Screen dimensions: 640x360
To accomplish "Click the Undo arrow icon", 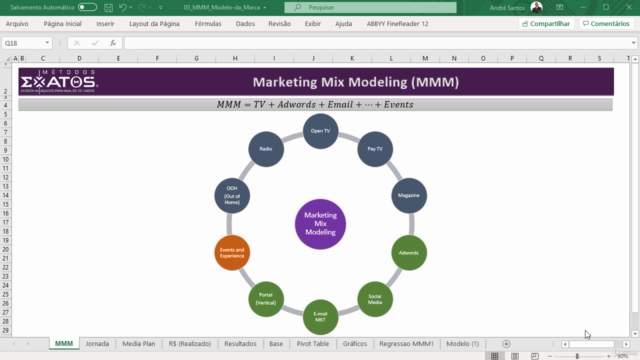I will pyautogui.click(x=122, y=7).
